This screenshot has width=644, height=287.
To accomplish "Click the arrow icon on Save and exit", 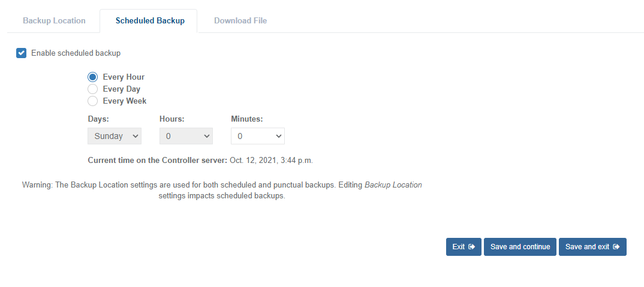I will tap(617, 247).
